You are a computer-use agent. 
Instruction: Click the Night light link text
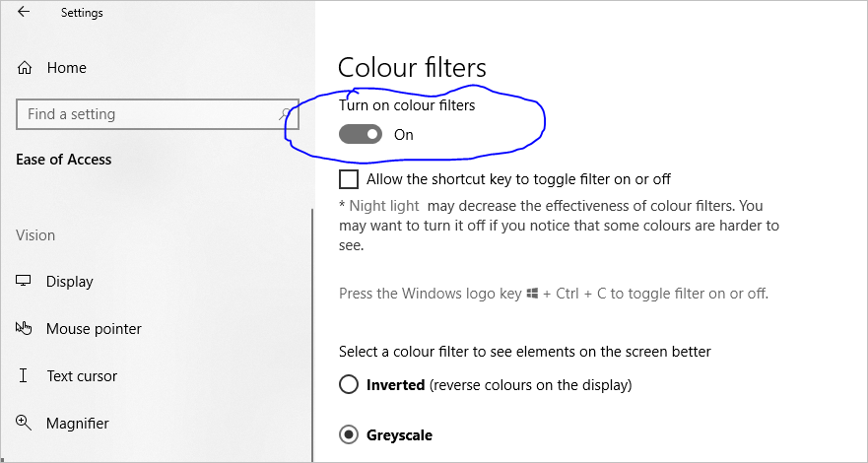383,206
